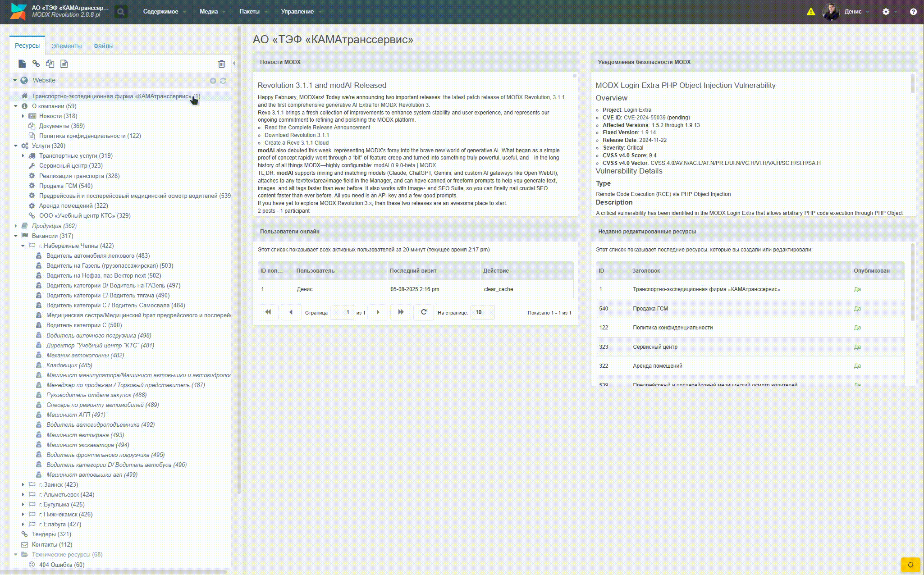Open the Медиа menu
This screenshot has height=575, width=924.
coord(212,12)
